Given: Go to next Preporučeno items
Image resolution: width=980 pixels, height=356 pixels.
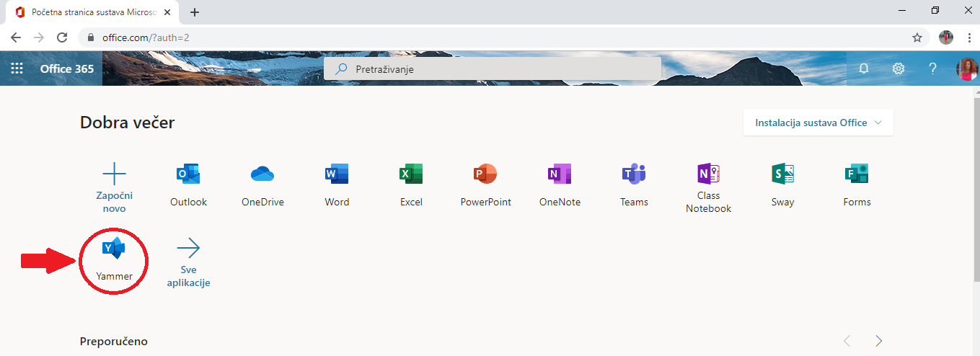Looking at the screenshot, I should [878, 341].
